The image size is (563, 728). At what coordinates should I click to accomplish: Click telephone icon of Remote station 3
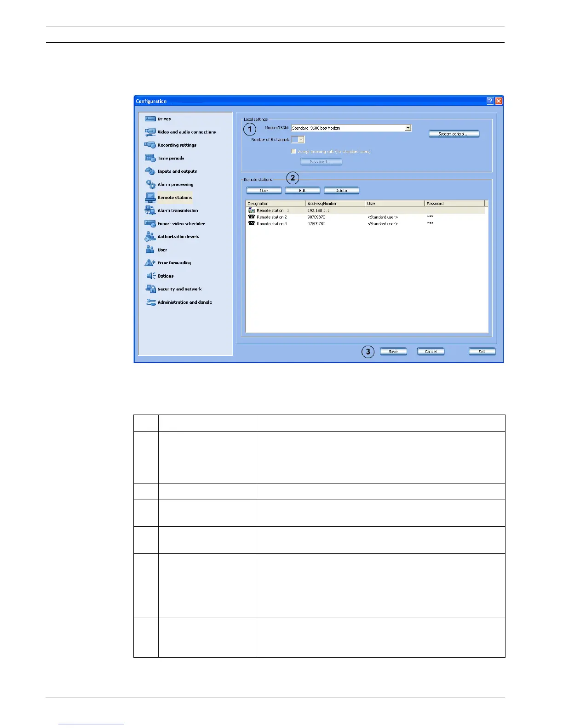(x=251, y=223)
